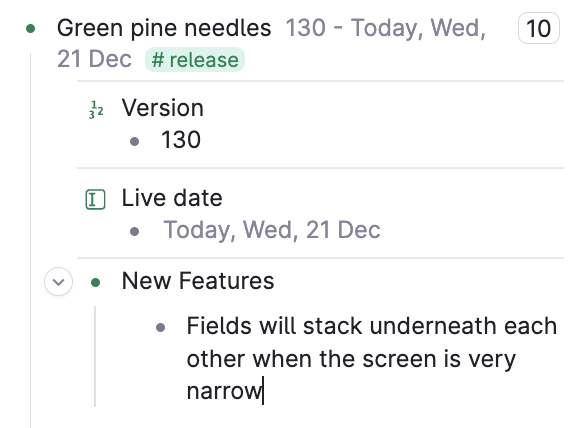This screenshot has width=586, height=428.
Task: Click the bullet before Today, Wed, 21 Dec value
Action: [x=135, y=231]
